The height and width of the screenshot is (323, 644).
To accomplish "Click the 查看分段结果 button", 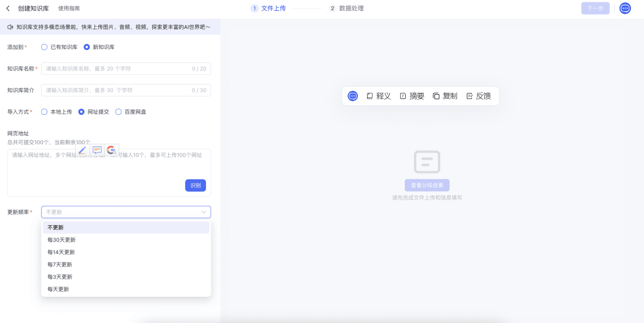I will (x=427, y=185).
